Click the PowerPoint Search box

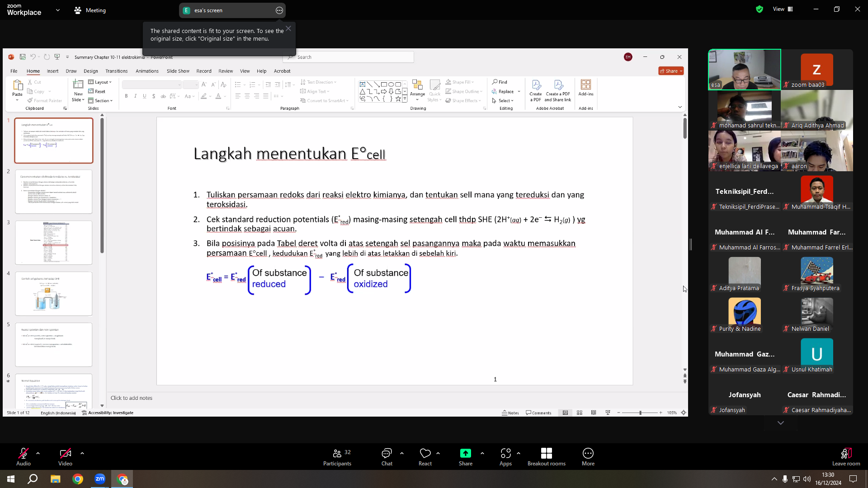tap(348, 57)
